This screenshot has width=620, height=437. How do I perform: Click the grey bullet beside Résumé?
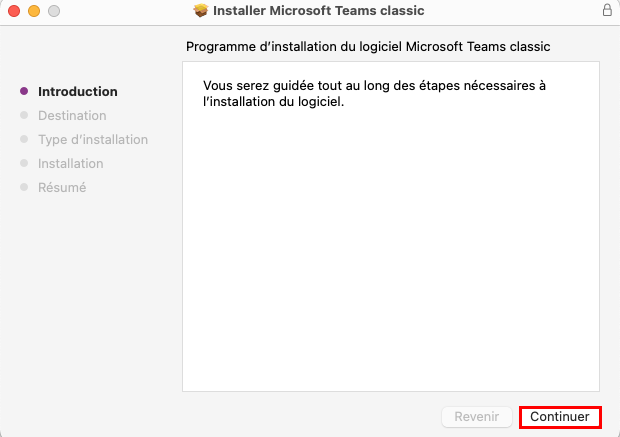[x=24, y=187]
